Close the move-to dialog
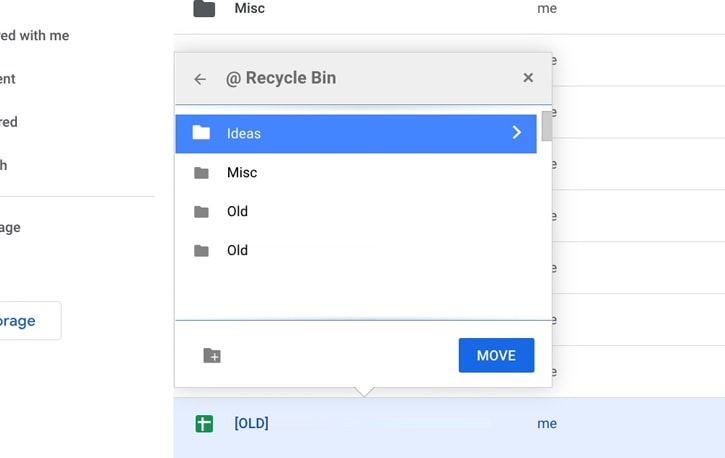This screenshot has height=458, width=725. (528, 78)
